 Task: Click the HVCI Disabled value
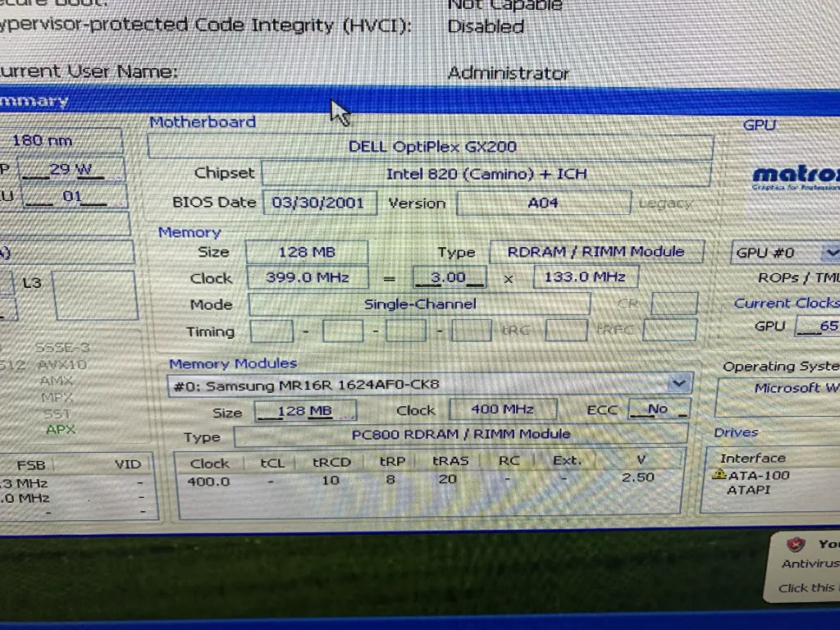pos(486,27)
